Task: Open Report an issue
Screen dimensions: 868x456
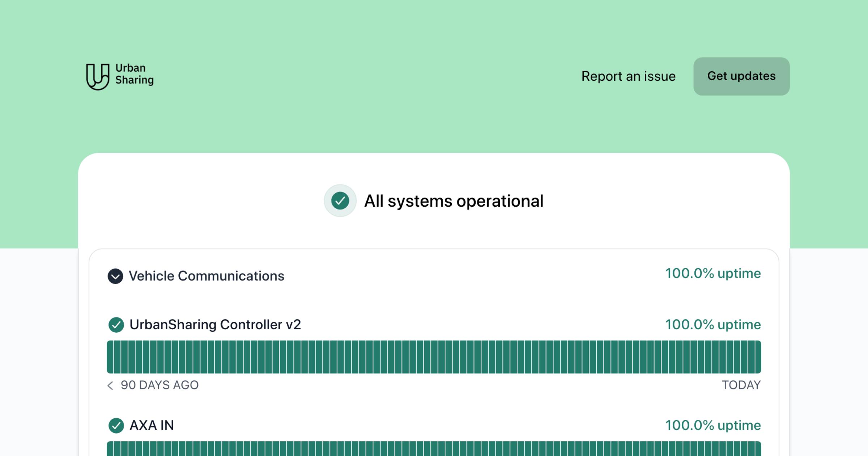Action: tap(628, 76)
